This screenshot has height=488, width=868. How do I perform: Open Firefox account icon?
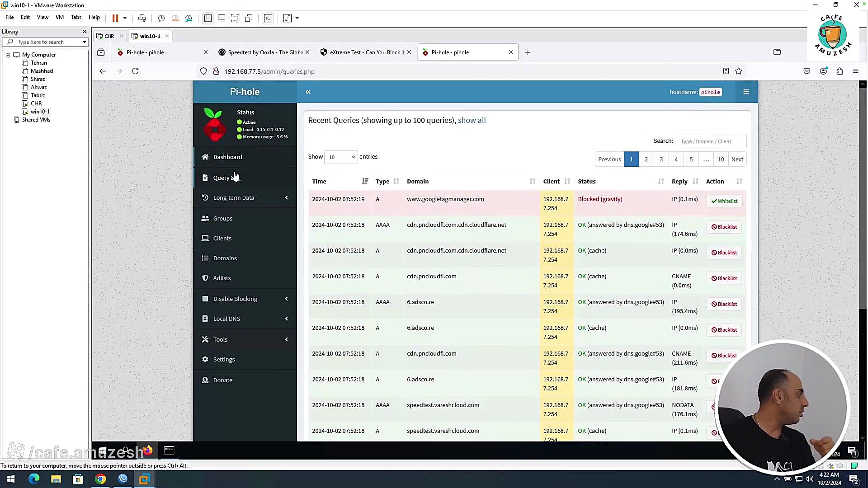click(x=823, y=71)
